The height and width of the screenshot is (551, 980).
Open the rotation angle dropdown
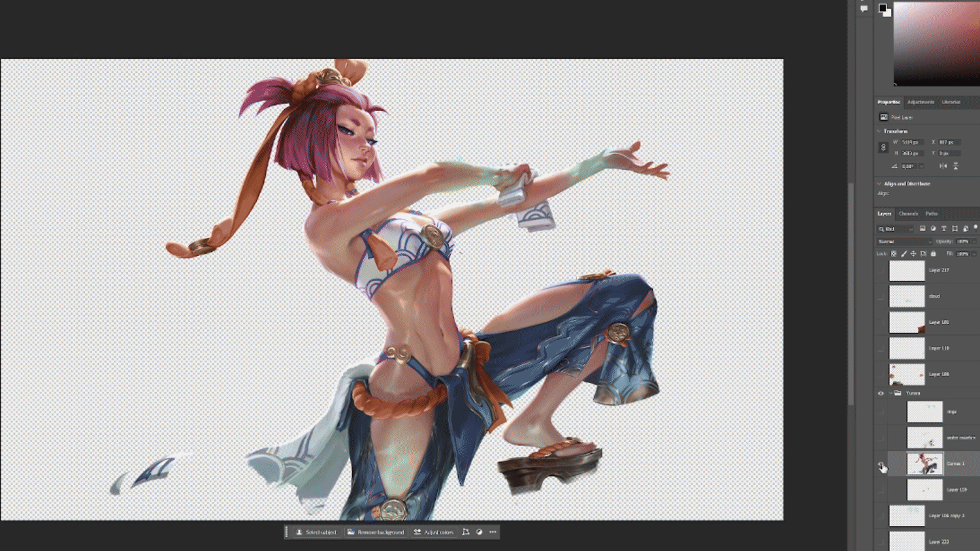(922, 166)
